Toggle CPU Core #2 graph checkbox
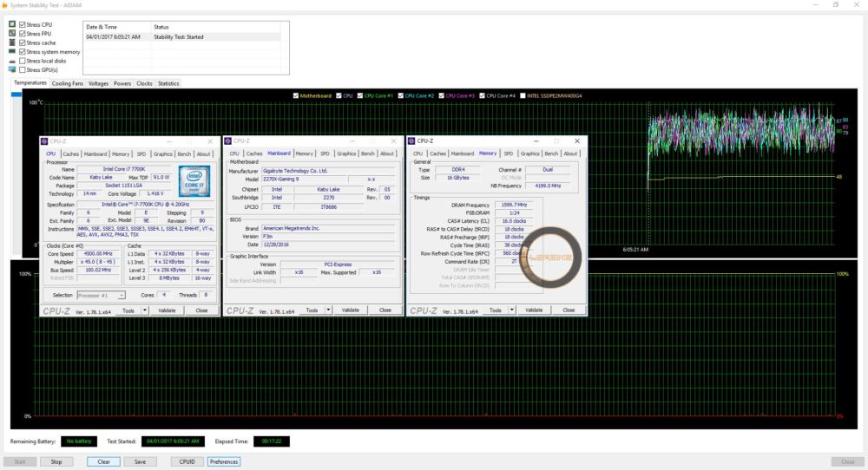This screenshot has width=868, height=470. click(401, 95)
